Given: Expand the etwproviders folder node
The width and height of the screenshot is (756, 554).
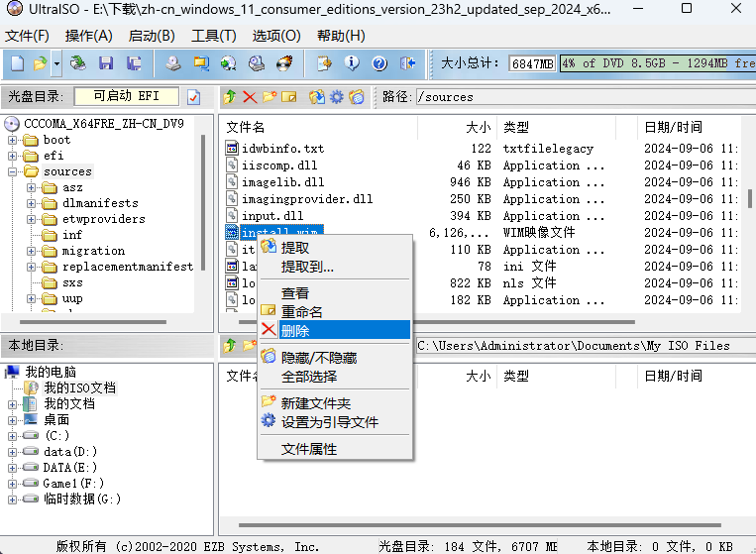Looking at the screenshot, I should click(x=32, y=219).
